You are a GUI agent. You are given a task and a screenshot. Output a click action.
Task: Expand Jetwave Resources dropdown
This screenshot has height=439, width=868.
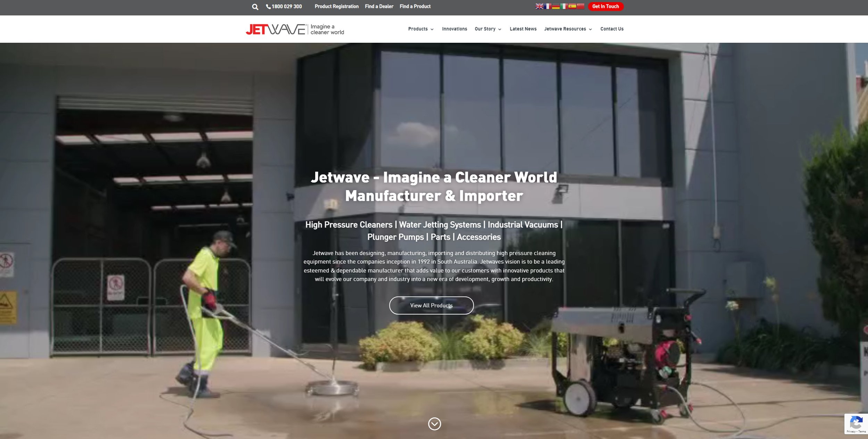[568, 29]
